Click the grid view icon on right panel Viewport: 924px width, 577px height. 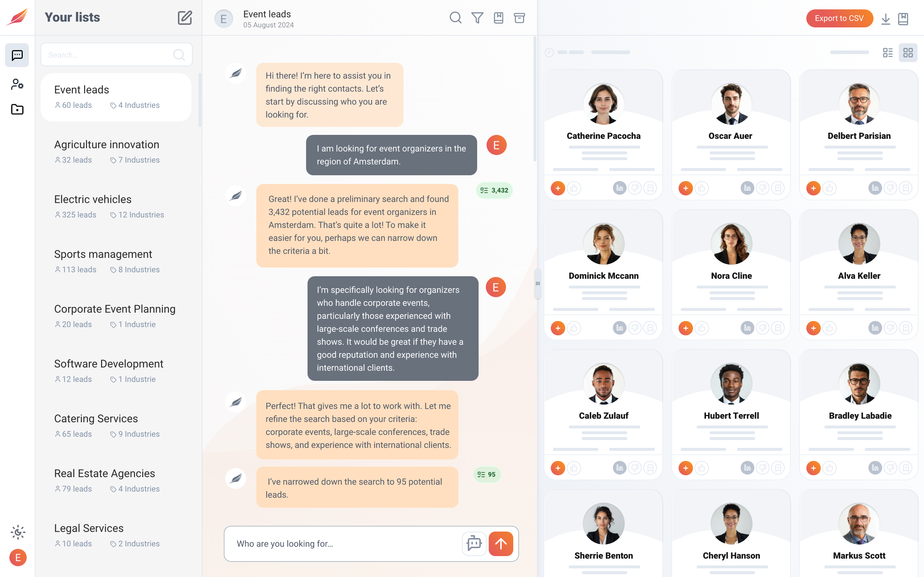pos(908,52)
